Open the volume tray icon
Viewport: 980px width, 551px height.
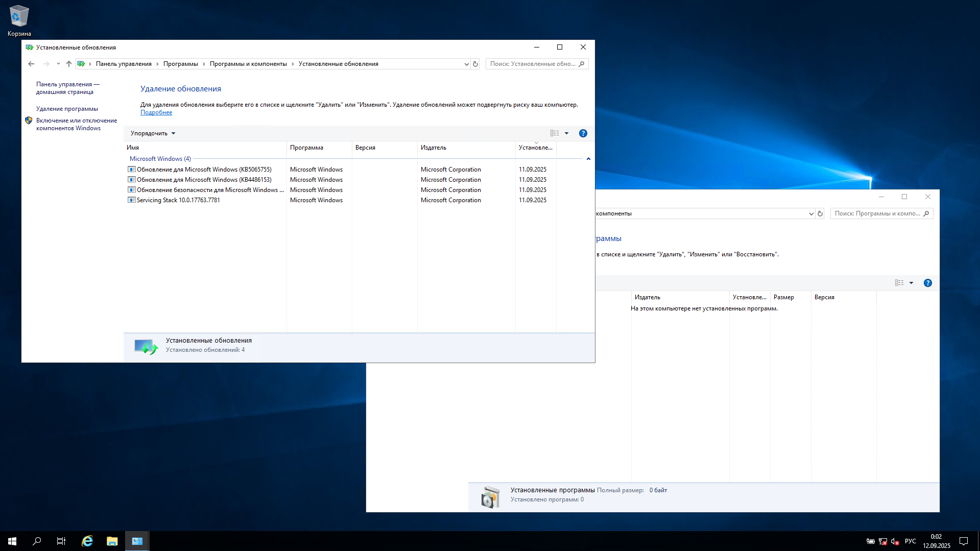click(x=895, y=541)
